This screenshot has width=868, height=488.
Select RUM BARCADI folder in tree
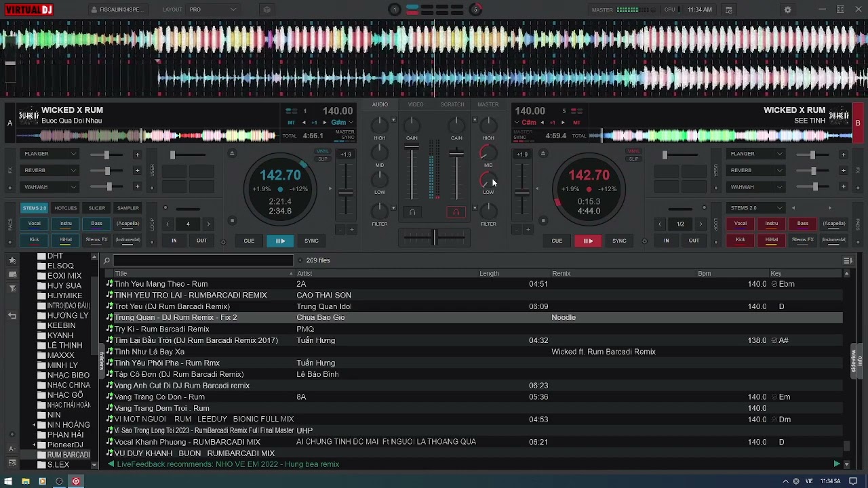pos(68,455)
